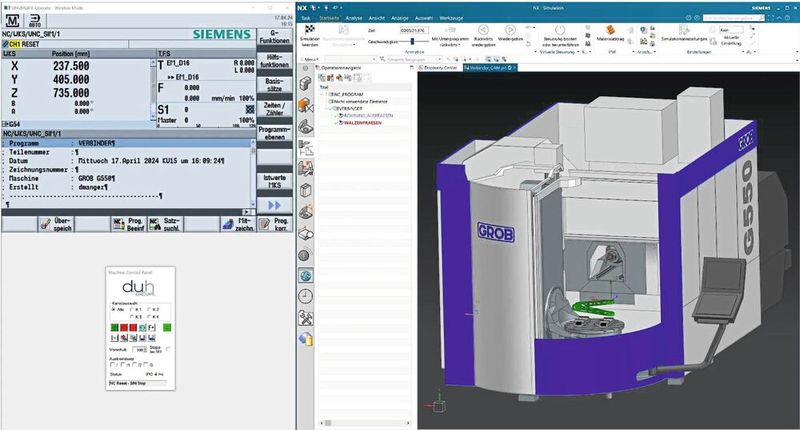The image size is (800, 430).
Task: Switch to Werkzeuge ribbon tab
Action: coord(451,18)
